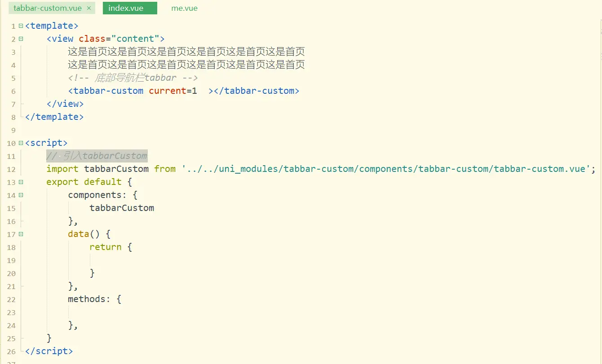
Task: Click line number 25 in the gutter
Action: click(x=11, y=338)
